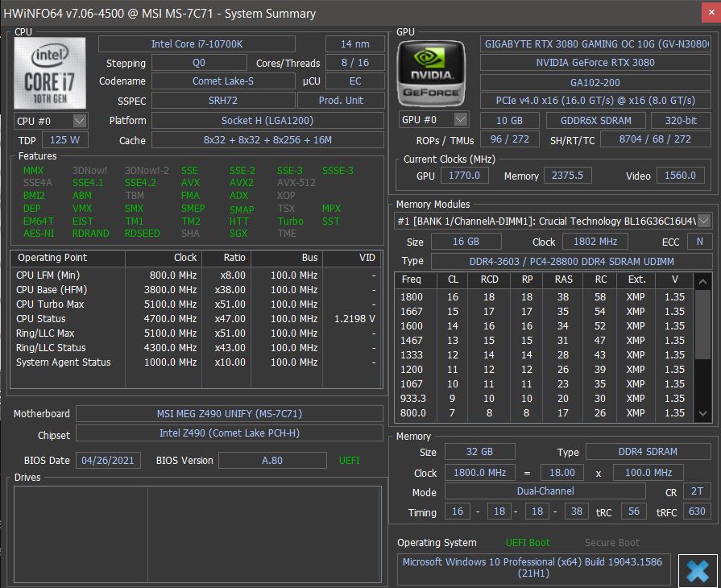
Task: Click the 320-bit bus width field
Action: (681, 121)
